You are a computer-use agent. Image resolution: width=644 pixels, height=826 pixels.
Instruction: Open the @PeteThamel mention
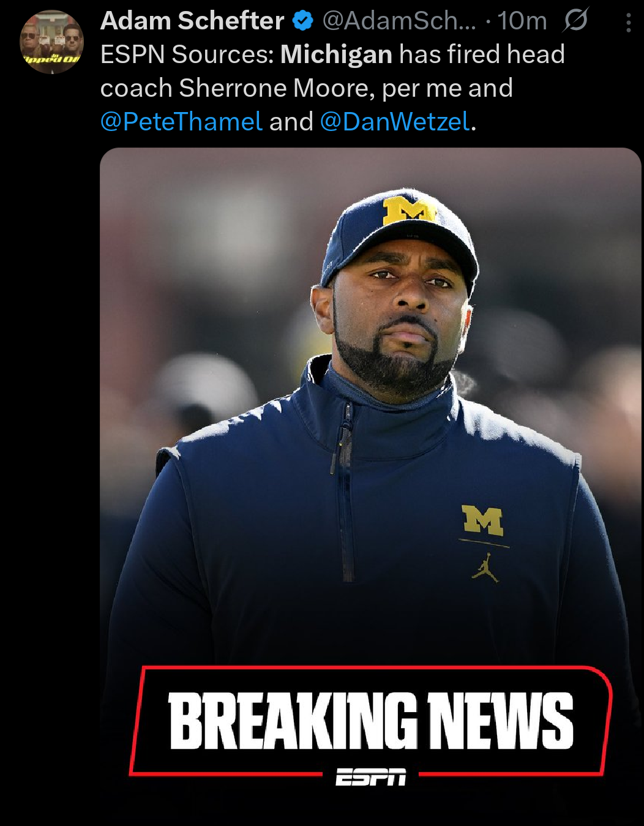182,121
